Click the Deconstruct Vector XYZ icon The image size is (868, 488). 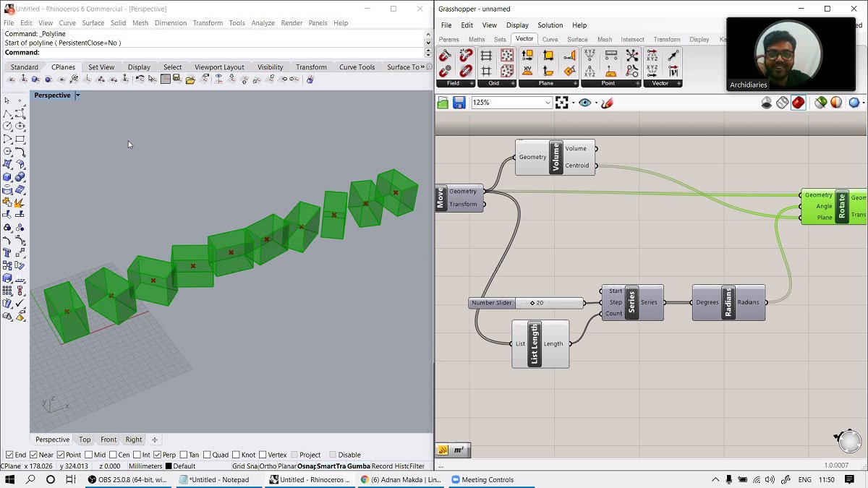pyautogui.click(x=652, y=56)
